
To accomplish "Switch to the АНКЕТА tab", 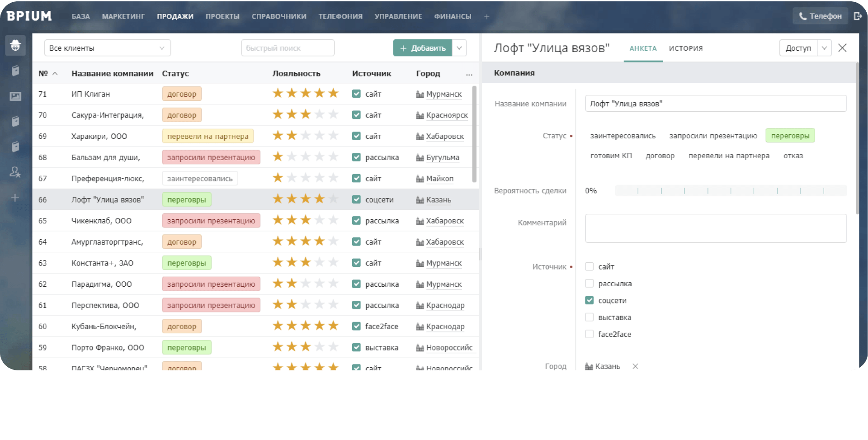I will 643,48.
